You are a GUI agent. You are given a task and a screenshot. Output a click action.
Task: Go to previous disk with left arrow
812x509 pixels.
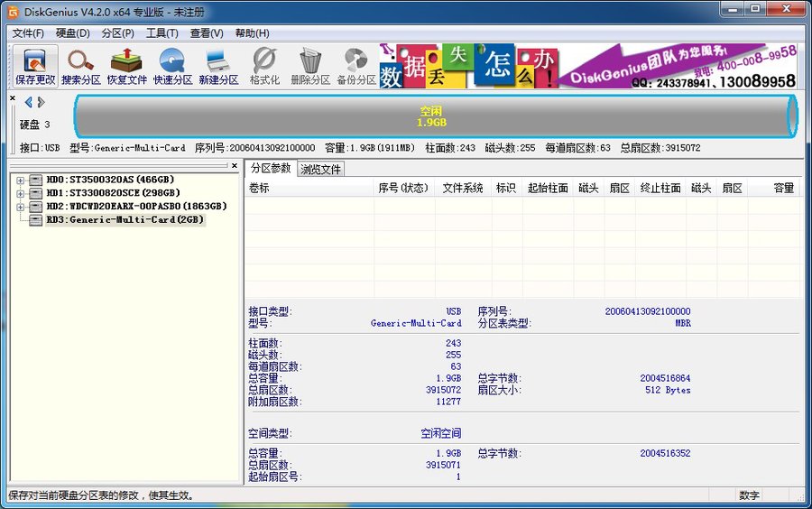(x=28, y=102)
